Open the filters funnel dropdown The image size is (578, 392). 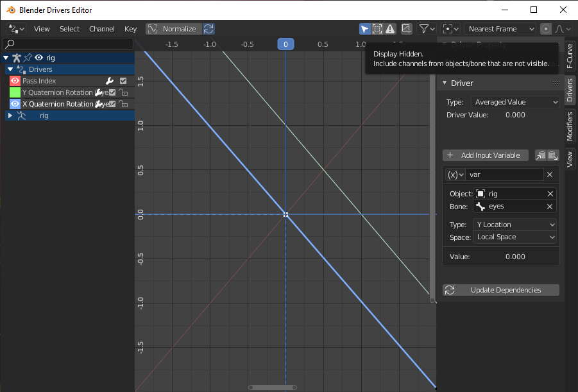[x=427, y=29]
